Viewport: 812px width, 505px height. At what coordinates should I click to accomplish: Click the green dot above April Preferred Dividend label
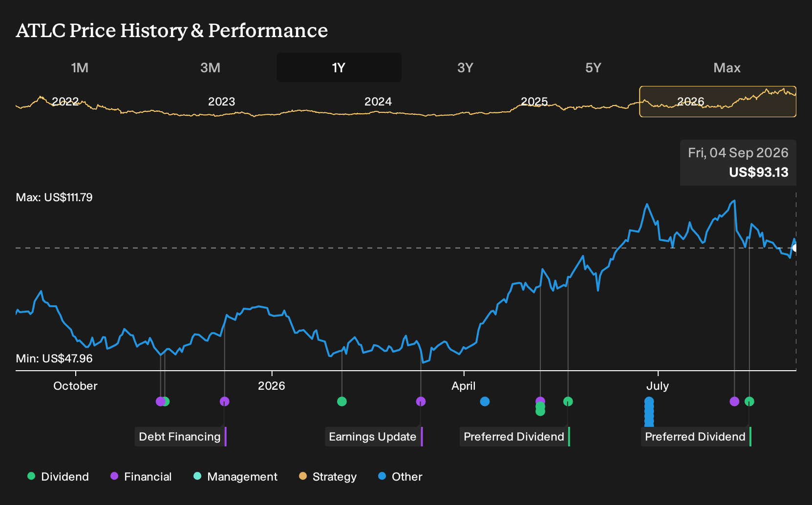tap(568, 401)
